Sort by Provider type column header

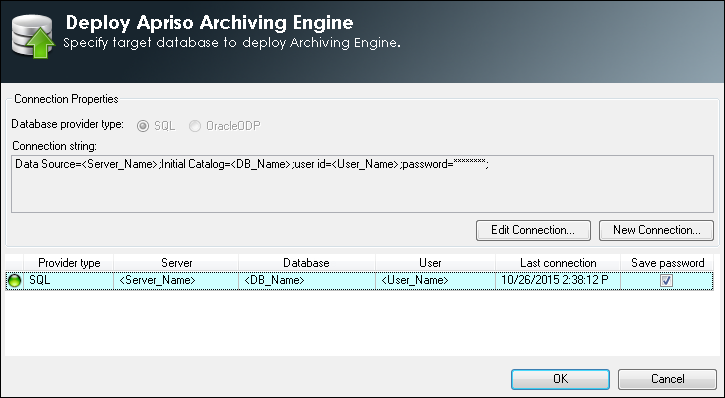pyautogui.click(x=69, y=263)
